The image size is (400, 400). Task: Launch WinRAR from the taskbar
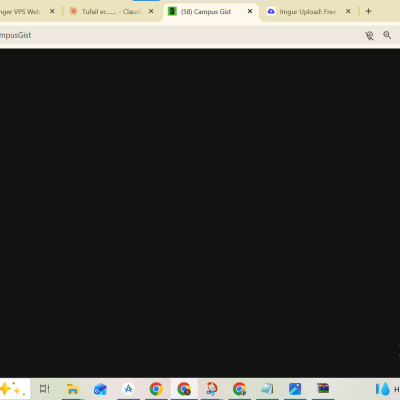(x=323, y=388)
